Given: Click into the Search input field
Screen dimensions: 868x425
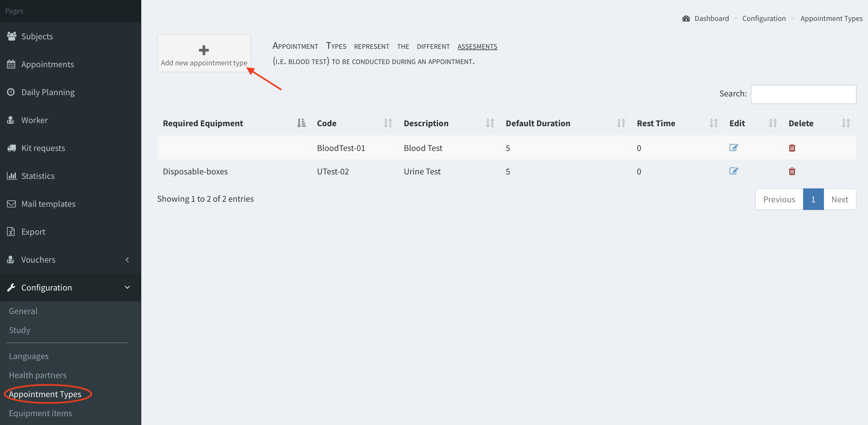Looking at the screenshot, I should (x=803, y=94).
